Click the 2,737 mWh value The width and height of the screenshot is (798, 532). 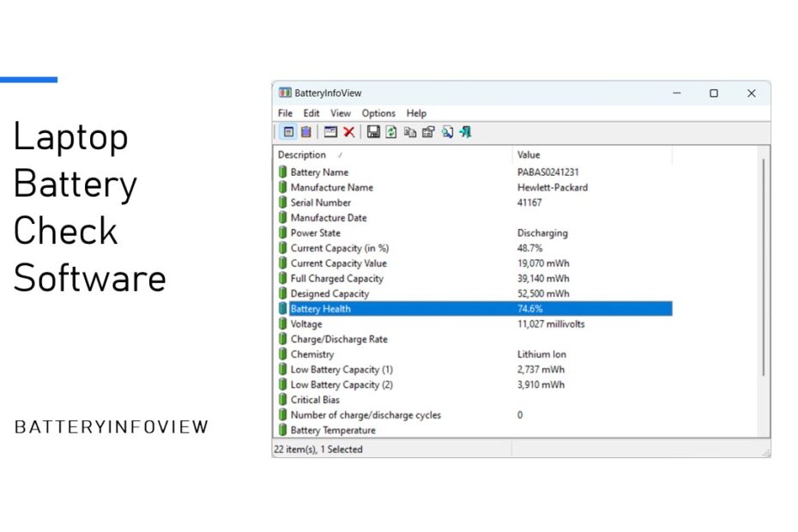541,370
